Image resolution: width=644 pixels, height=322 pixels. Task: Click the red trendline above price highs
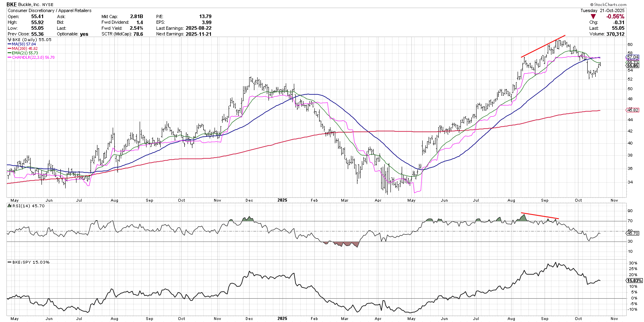543,46
